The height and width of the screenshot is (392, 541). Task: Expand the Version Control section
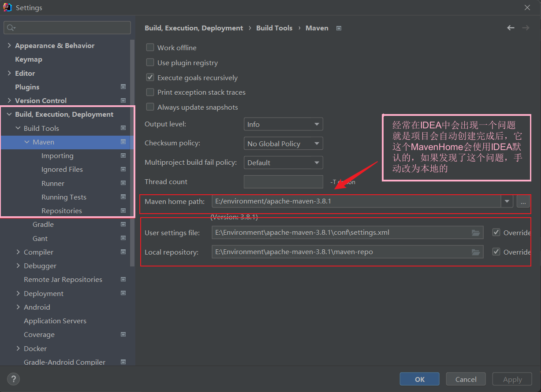pos(9,100)
